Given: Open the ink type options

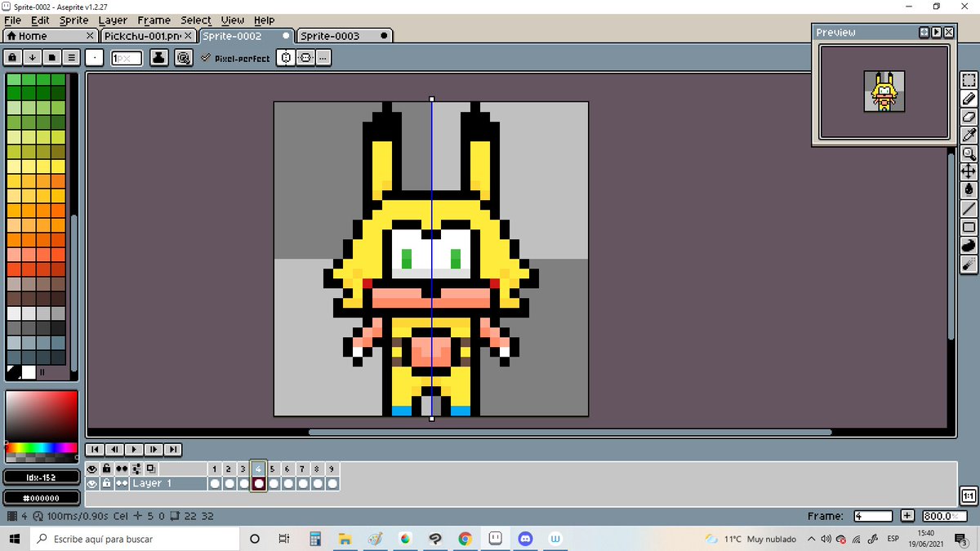Looking at the screenshot, I should tap(159, 57).
